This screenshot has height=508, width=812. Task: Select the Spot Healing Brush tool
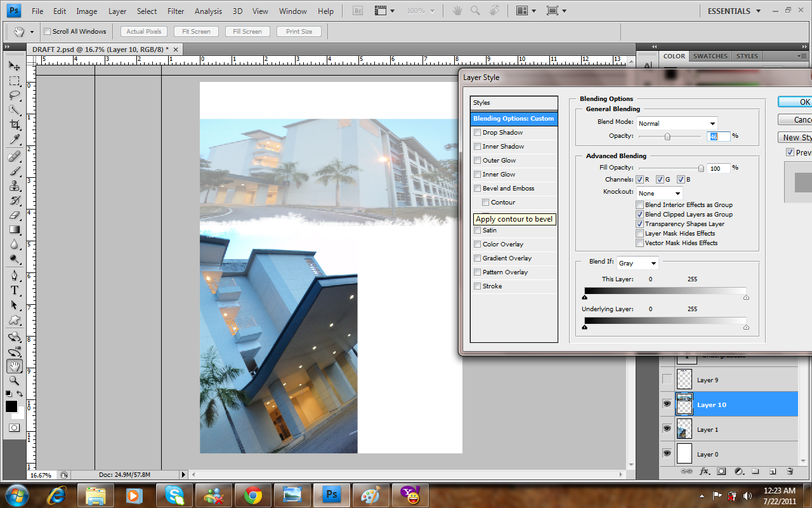click(14, 157)
